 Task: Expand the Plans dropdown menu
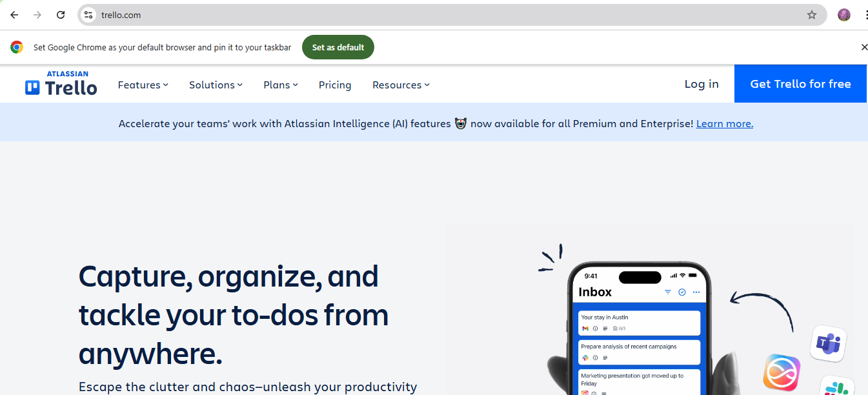[281, 85]
